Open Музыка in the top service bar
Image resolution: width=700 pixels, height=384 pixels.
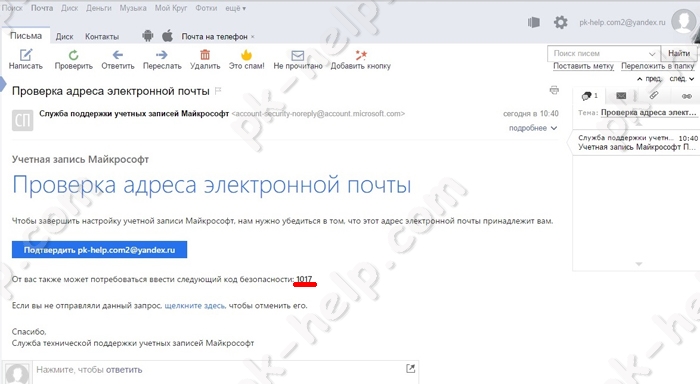[x=133, y=8]
